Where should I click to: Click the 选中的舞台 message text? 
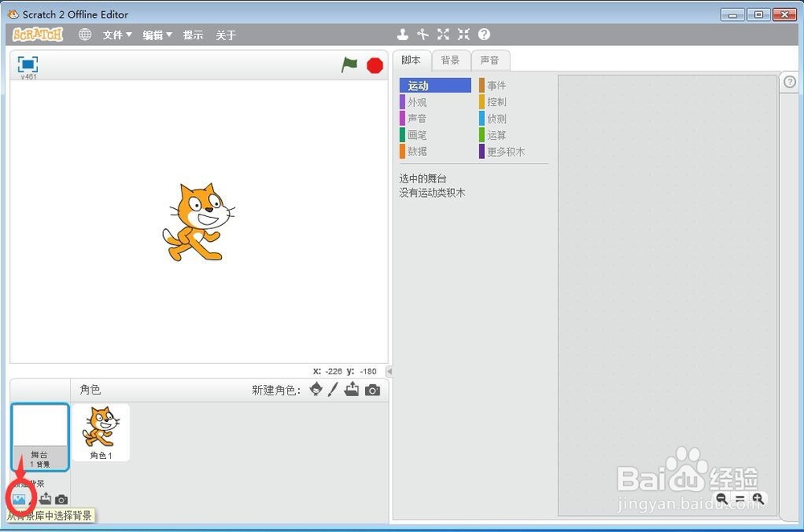point(423,178)
